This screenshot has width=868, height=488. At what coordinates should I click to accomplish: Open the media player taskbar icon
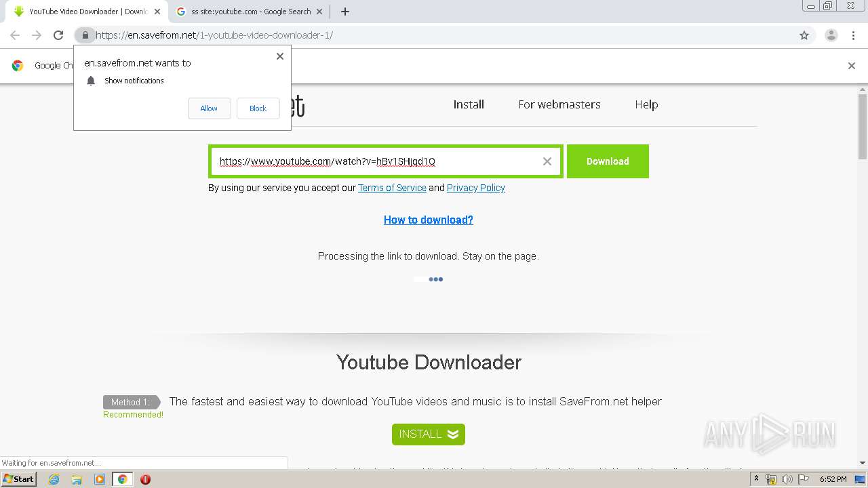point(100,479)
